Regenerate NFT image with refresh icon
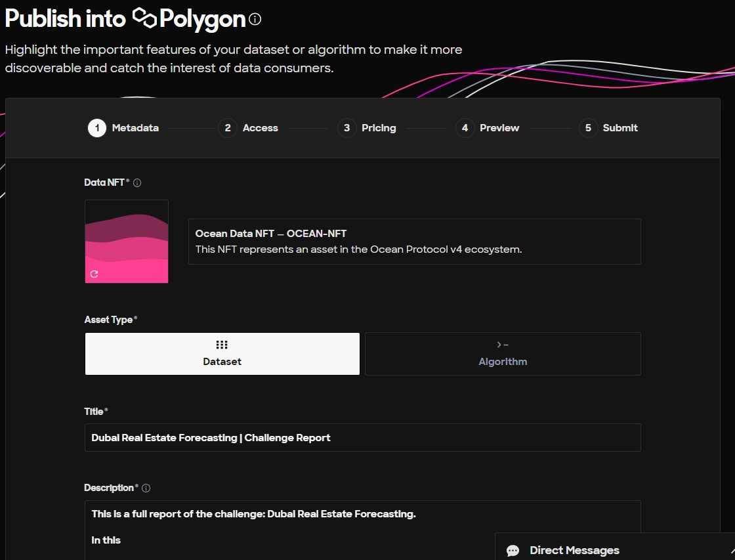735x560 pixels. pyautogui.click(x=94, y=274)
